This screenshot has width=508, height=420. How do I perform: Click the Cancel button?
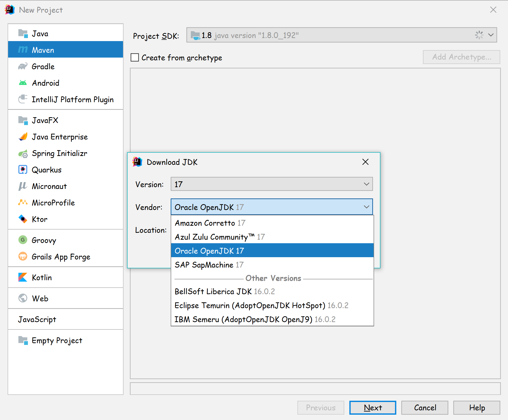tap(425, 408)
